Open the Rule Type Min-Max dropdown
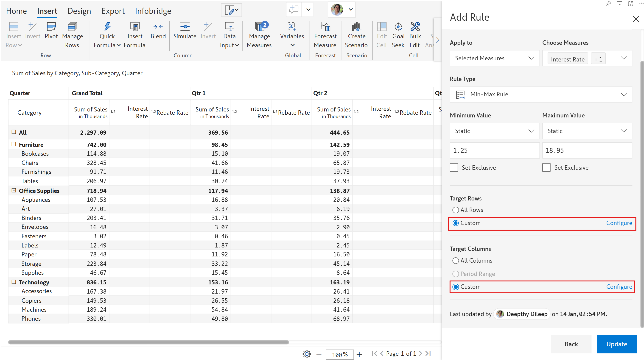Viewport: 644px width, 361px height. tap(541, 94)
